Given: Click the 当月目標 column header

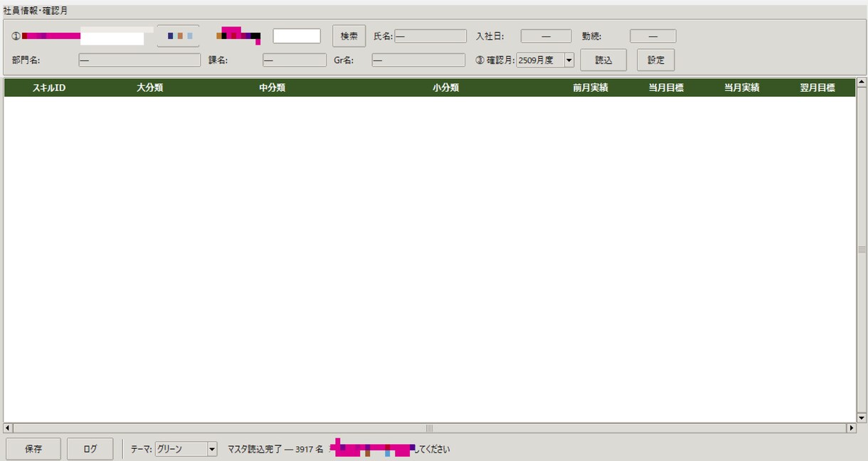Looking at the screenshot, I should coord(666,88).
